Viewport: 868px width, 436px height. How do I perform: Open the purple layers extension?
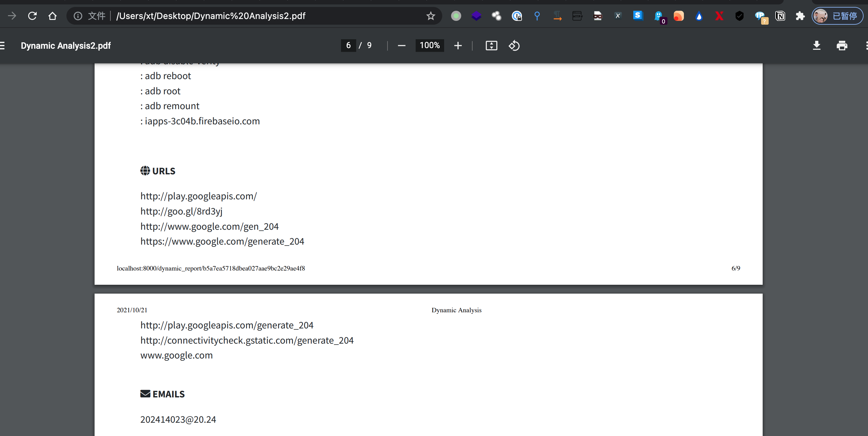[x=476, y=16]
